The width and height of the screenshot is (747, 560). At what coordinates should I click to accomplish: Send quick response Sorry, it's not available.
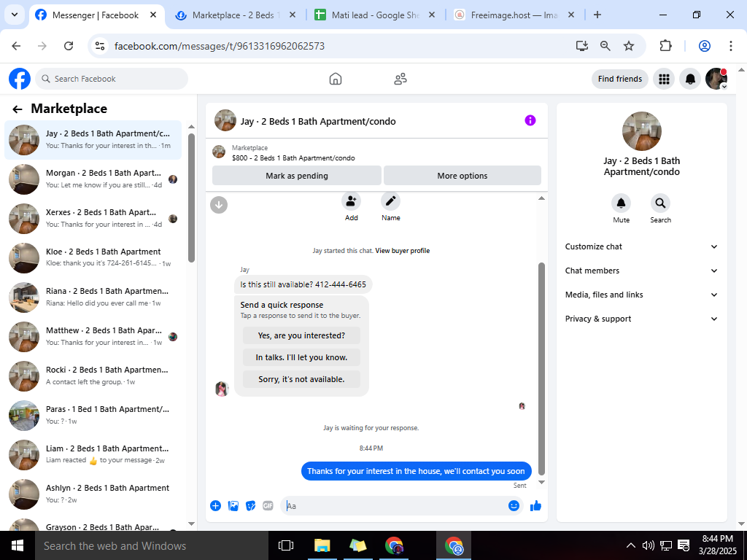[301, 379]
